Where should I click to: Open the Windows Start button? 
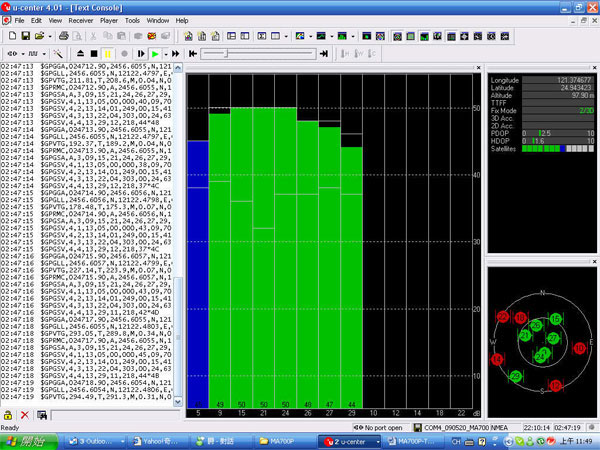coord(29,442)
